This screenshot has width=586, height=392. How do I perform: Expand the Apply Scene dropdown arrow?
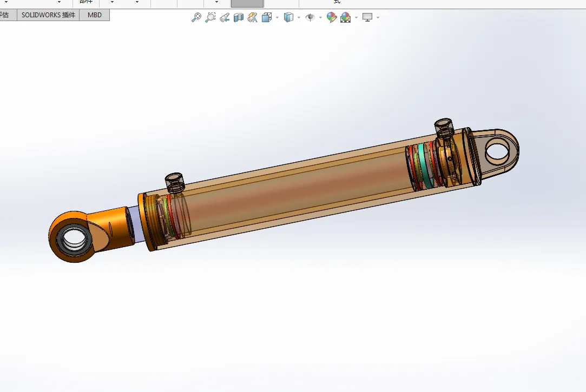coord(356,17)
